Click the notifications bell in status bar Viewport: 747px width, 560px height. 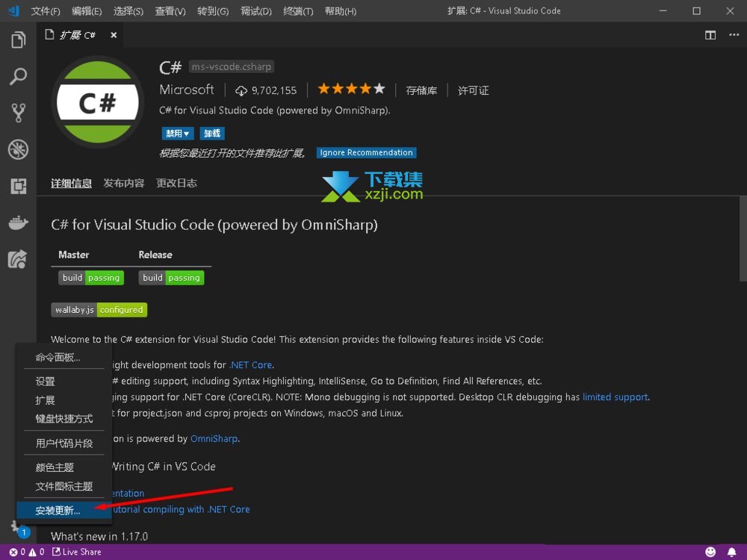click(x=731, y=552)
